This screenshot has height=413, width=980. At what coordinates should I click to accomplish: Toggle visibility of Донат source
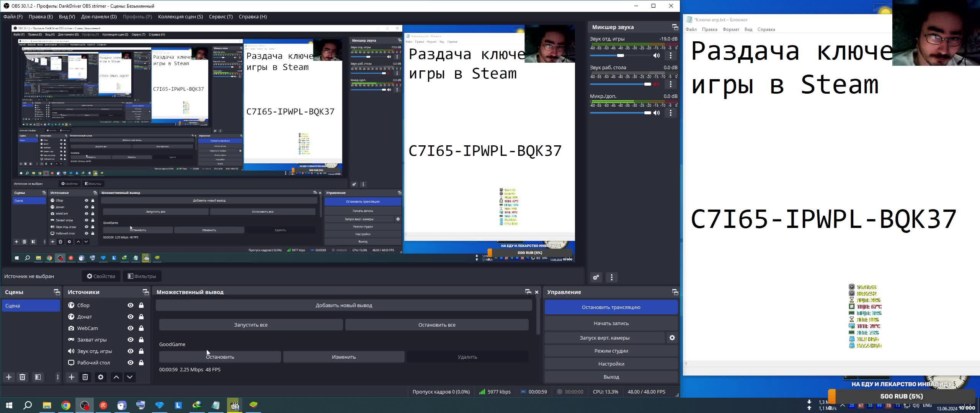click(x=131, y=317)
